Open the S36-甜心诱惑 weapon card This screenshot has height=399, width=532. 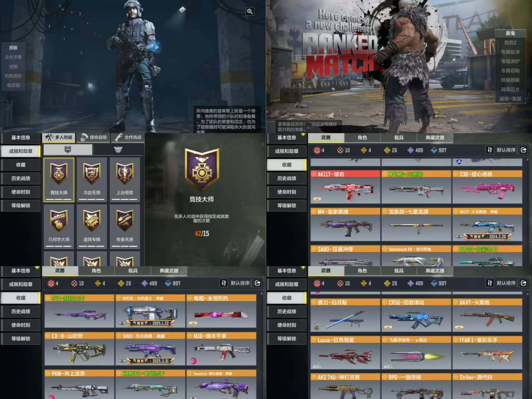(487, 187)
